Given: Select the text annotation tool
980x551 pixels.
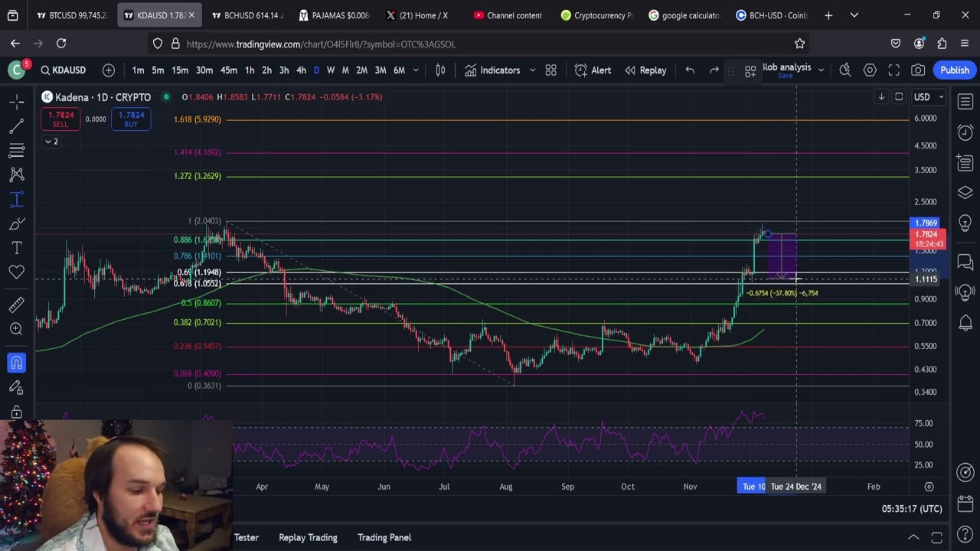Looking at the screenshot, I should tap(17, 248).
